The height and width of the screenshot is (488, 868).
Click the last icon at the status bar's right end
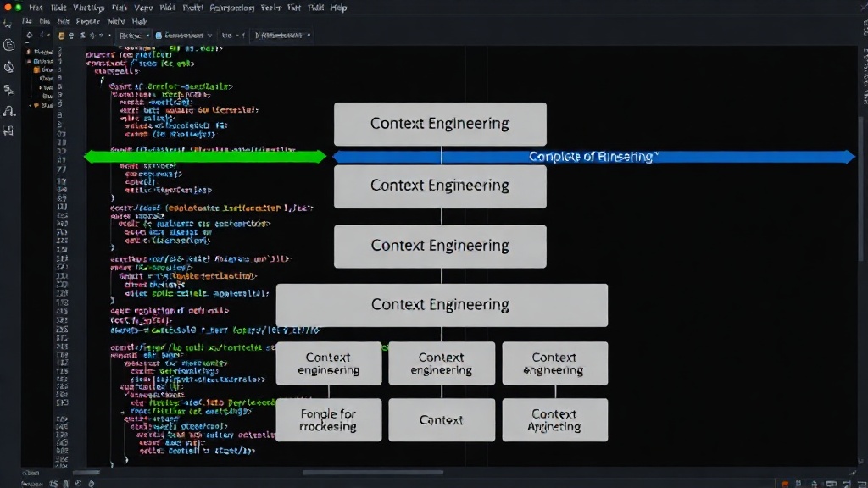tap(862, 484)
